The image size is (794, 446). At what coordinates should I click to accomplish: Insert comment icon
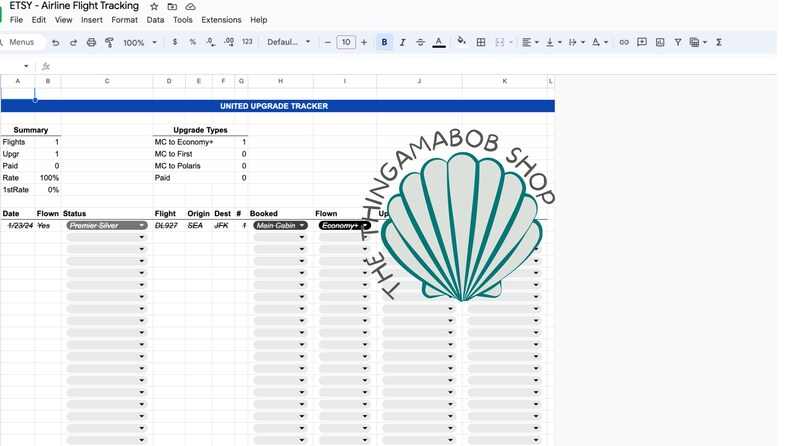642,42
